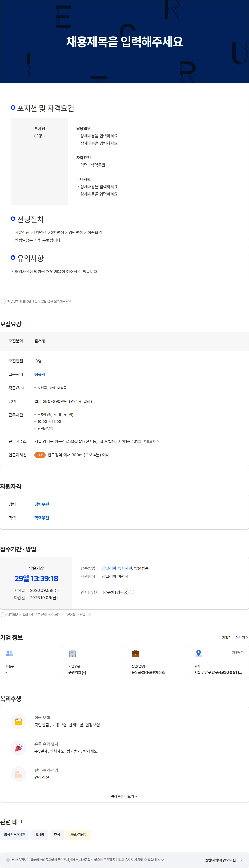Click the vacation party popper icon

coord(18,748)
